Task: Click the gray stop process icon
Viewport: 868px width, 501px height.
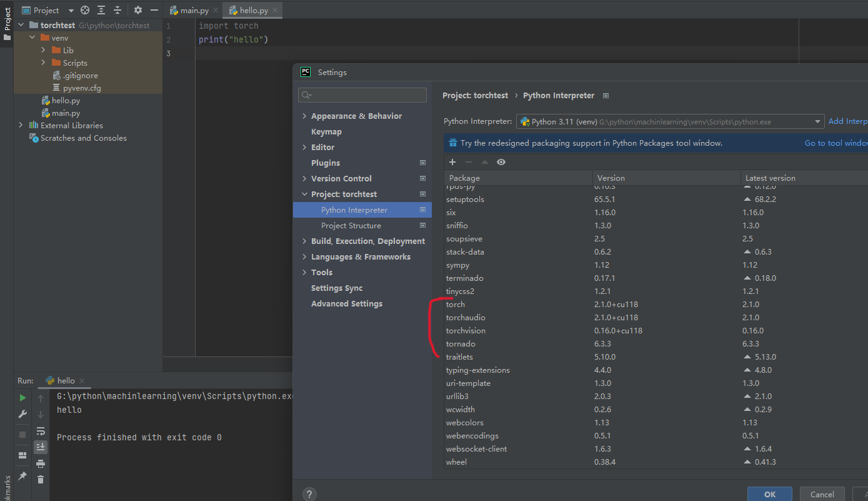Action: click(x=22, y=434)
